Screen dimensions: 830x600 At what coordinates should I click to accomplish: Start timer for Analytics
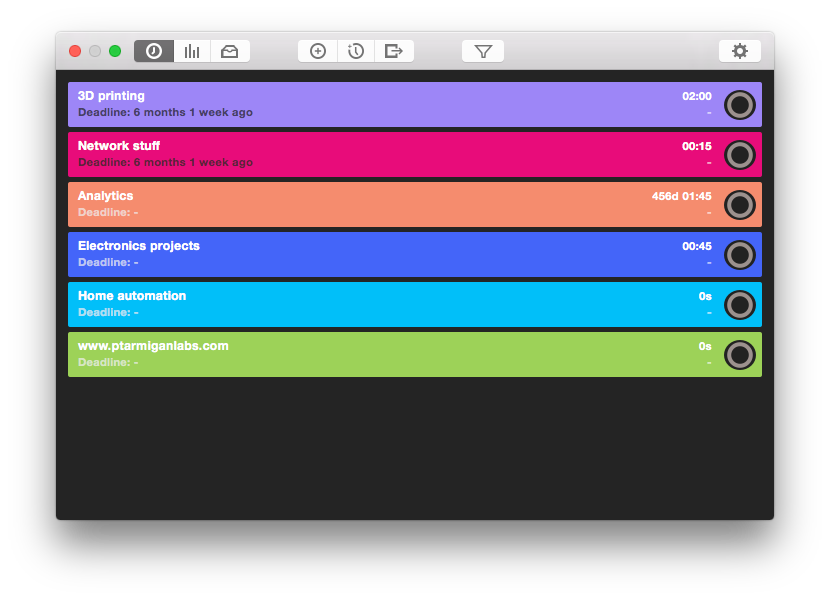pos(739,205)
